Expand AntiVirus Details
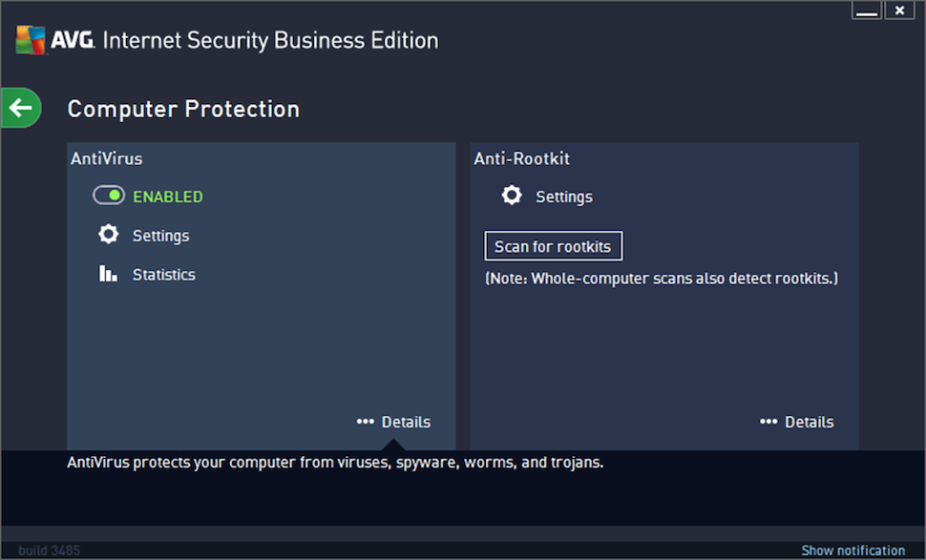Viewport: 926px width, 560px height. point(406,422)
